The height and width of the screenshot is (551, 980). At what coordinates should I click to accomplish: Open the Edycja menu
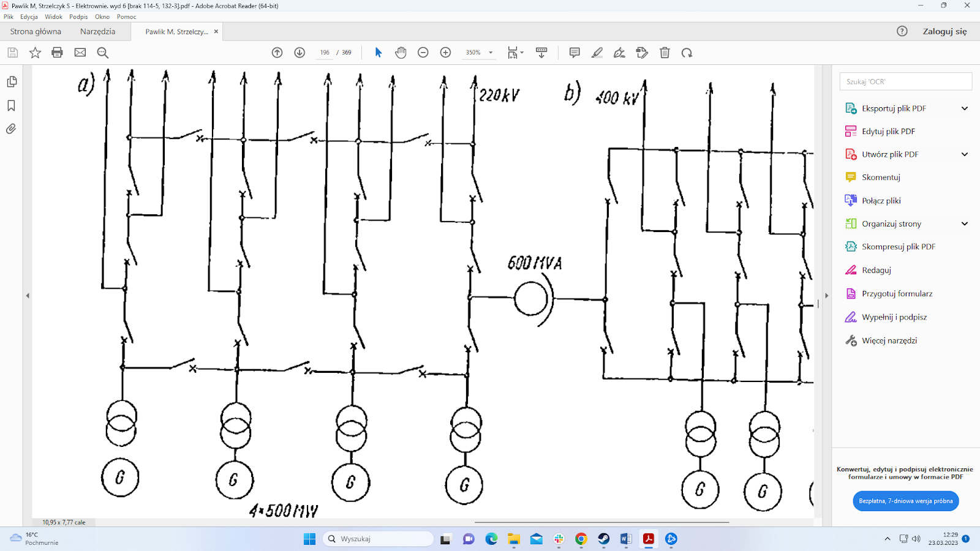click(29, 17)
